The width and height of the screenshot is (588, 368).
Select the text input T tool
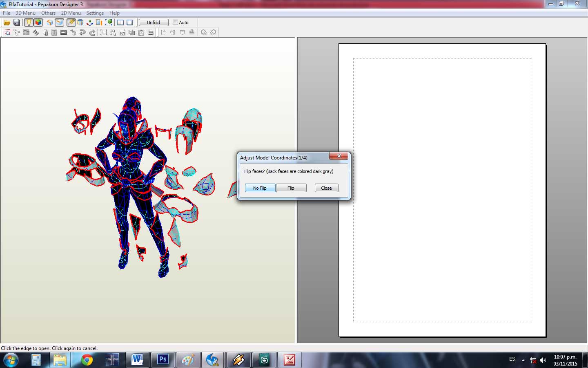tap(54, 32)
